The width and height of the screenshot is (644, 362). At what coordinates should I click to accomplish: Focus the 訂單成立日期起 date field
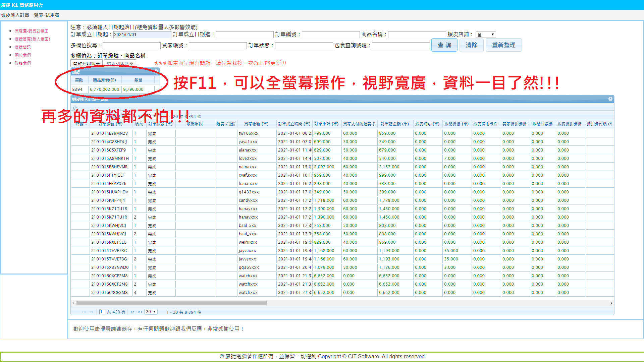(x=142, y=35)
